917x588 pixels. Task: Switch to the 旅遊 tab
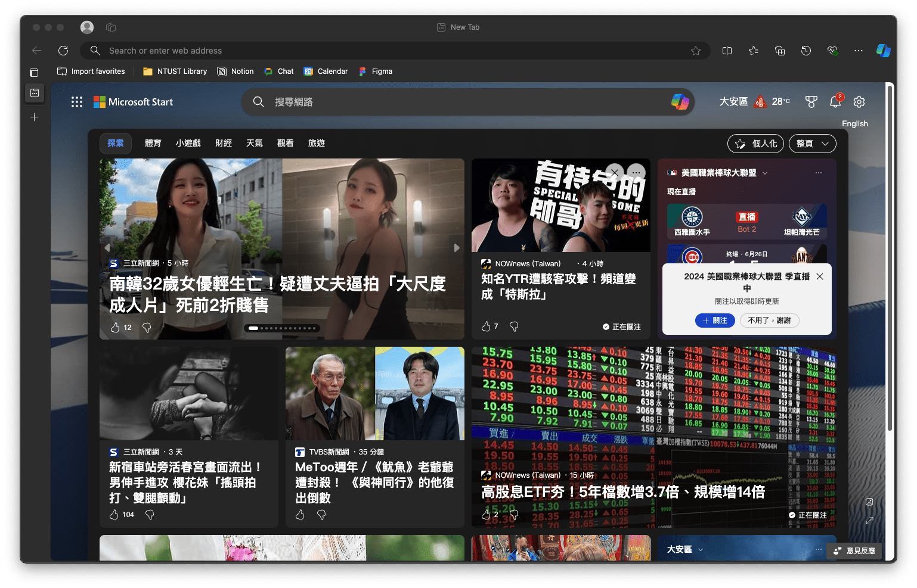click(317, 143)
